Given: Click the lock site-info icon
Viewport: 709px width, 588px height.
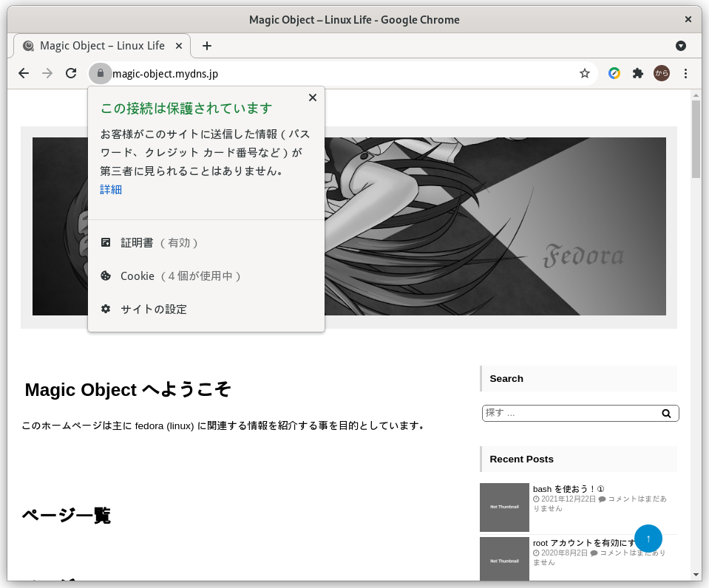Looking at the screenshot, I should pos(101,73).
